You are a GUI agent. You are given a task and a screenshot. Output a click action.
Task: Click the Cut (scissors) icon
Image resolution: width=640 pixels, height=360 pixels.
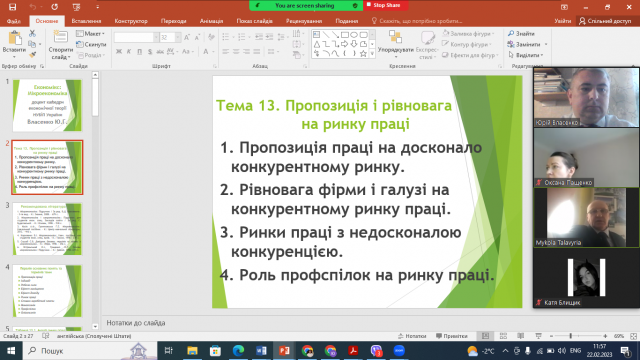(x=32, y=33)
